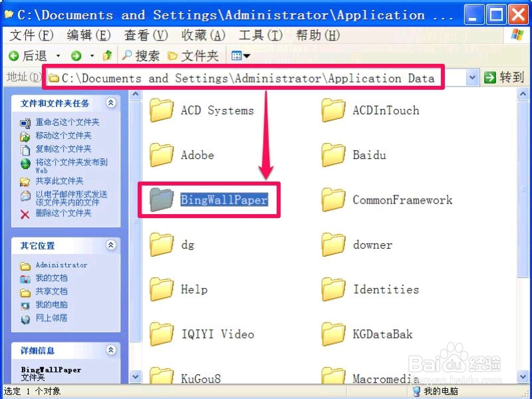This screenshot has height=399, width=532.
Task: Open the views dropdown in toolbar
Action: coord(241,56)
